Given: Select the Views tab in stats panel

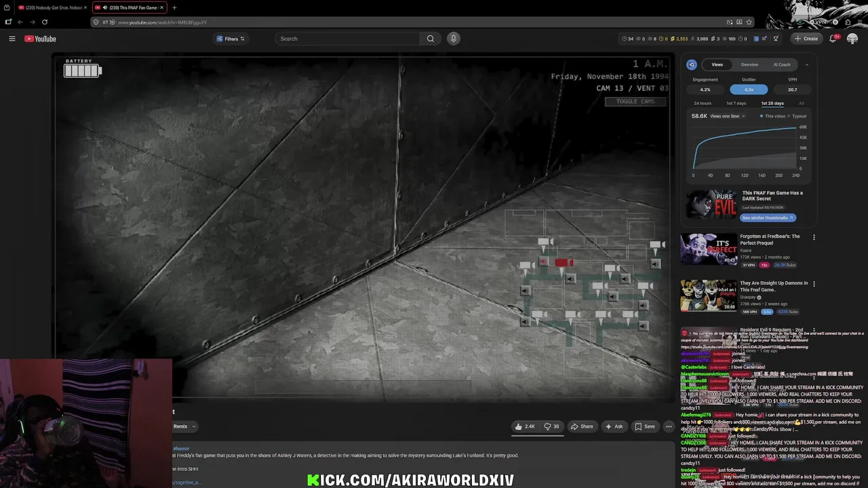Looking at the screenshot, I should pos(717,64).
